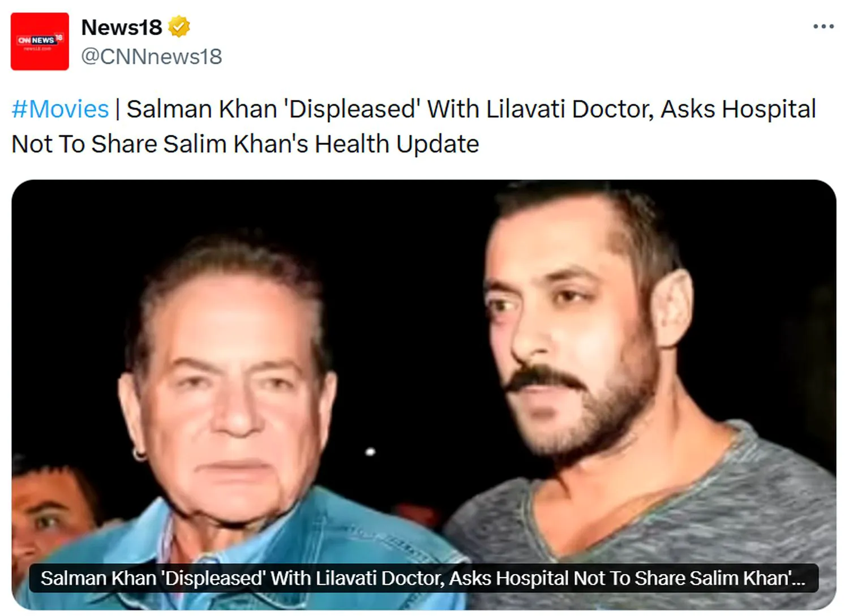Click the gold verified badge beside News18

tap(179, 25)
